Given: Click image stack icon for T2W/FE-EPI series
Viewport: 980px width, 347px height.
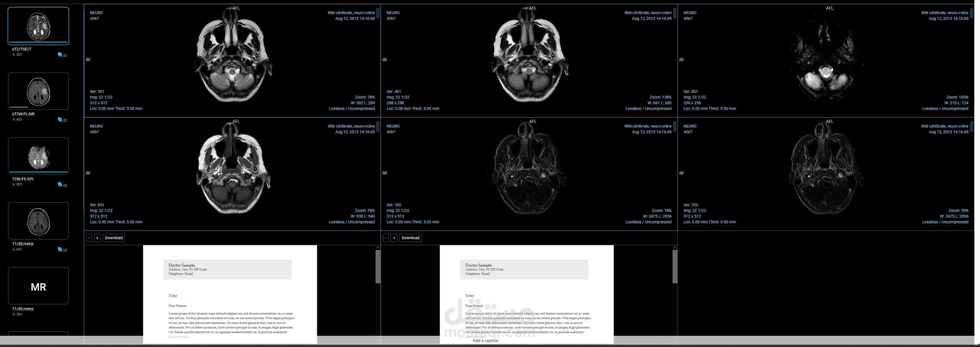Looking at the screenshot, I should (60, 184).
